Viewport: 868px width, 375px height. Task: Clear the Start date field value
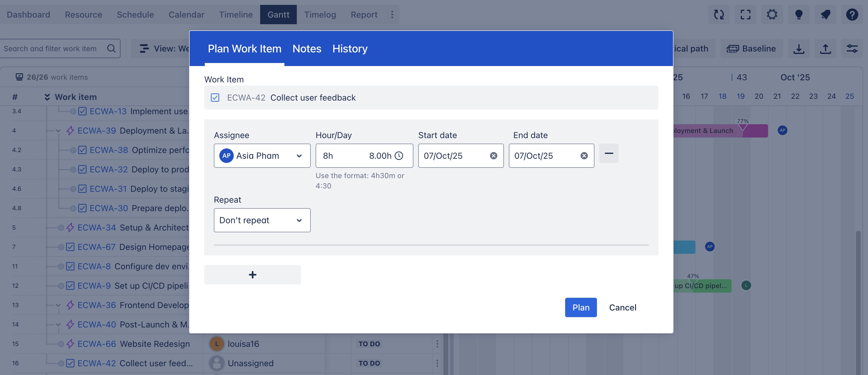(493, 156)
